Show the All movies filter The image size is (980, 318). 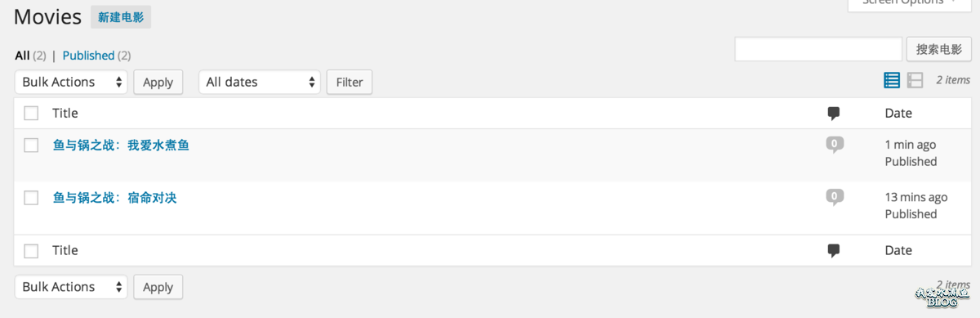tap(22, 56)
